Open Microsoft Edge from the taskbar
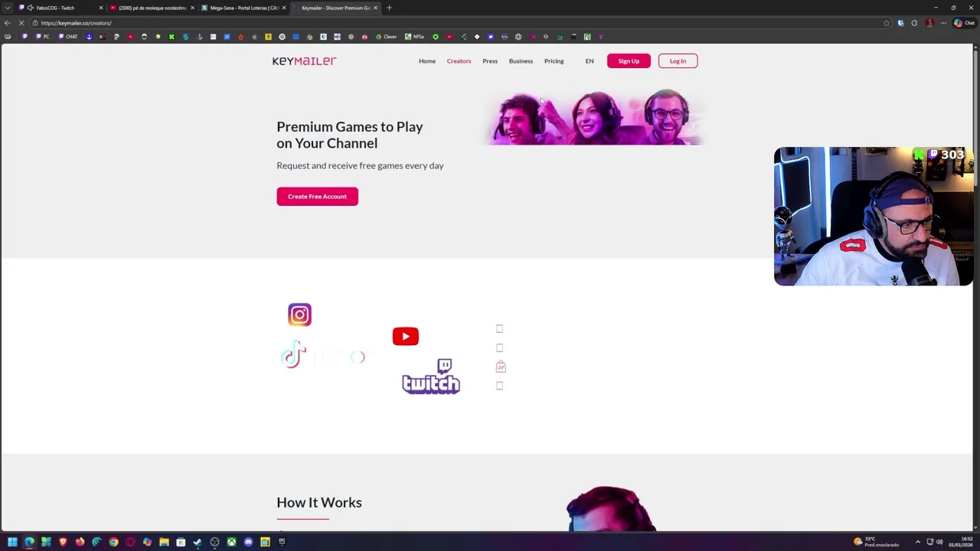Viewport: 980px width, 551px height. pos(29,543)
